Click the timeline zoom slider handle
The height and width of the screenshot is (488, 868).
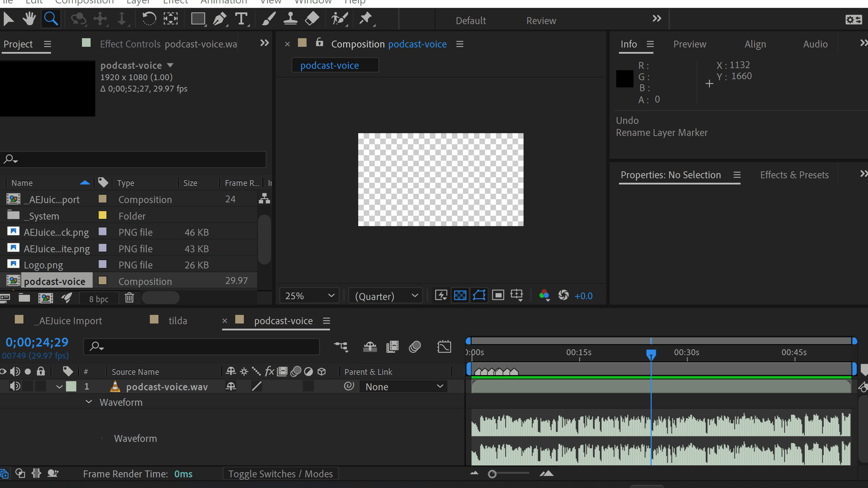click(492, 474)
